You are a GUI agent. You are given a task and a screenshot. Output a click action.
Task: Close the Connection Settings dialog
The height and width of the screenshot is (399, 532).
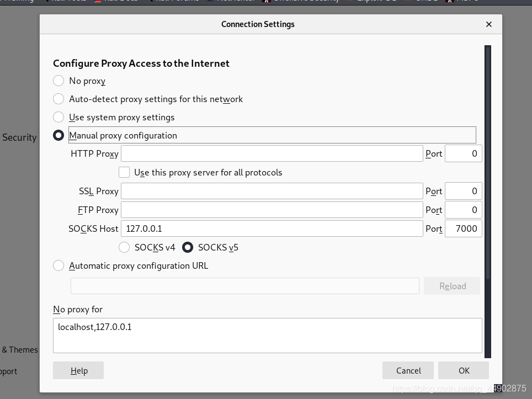click(x=488, y=24)
